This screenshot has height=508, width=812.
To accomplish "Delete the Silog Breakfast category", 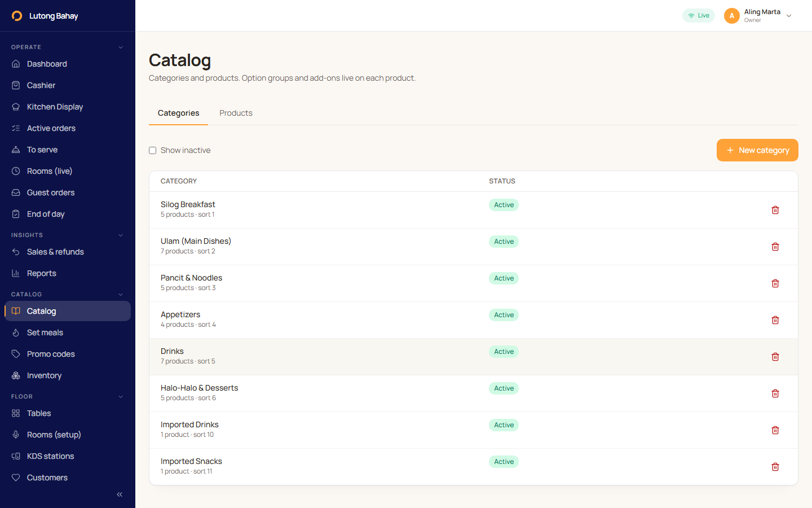I will point(775,210).
